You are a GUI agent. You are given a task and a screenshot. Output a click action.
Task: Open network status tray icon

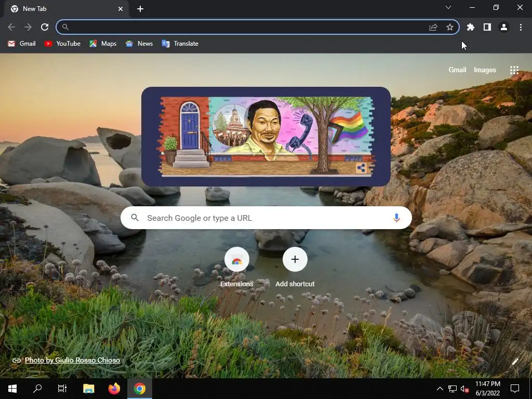point(453,389)
